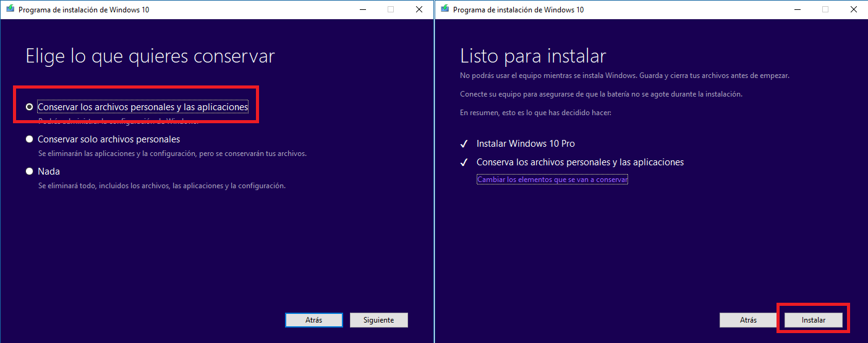Click Atrás in the left setup window

click(x=313, y=320)
